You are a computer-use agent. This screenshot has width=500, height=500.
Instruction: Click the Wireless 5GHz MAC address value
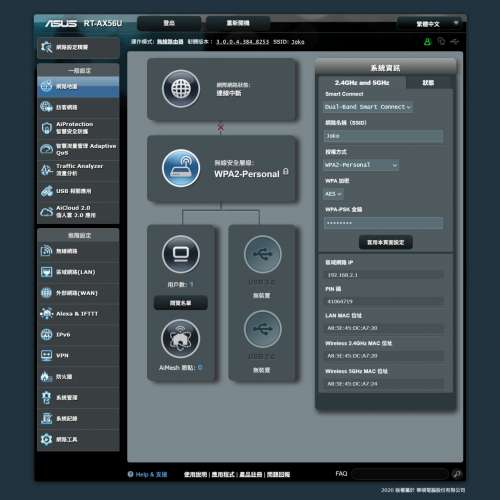[383, 384]
